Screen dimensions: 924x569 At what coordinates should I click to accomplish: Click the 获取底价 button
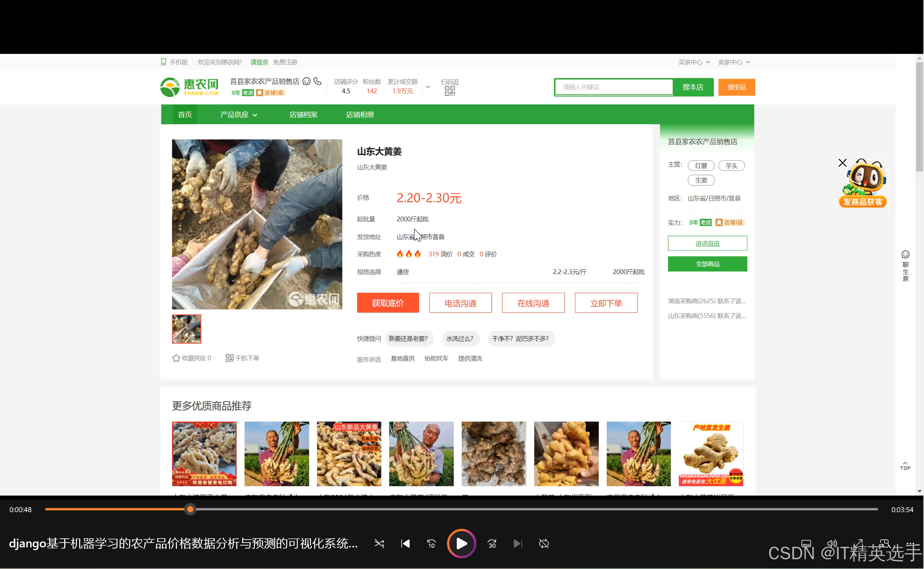coord(388,303)
